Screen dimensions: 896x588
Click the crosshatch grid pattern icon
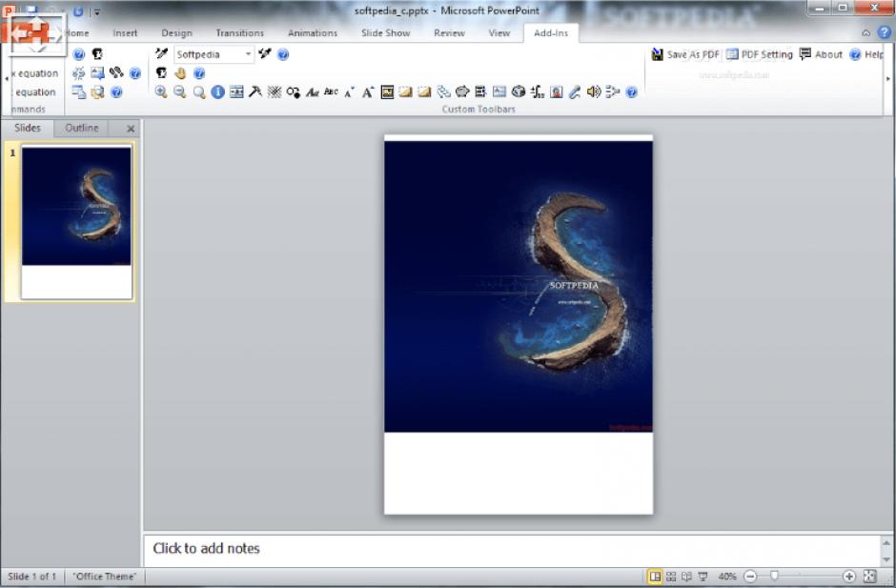(275, 92)
